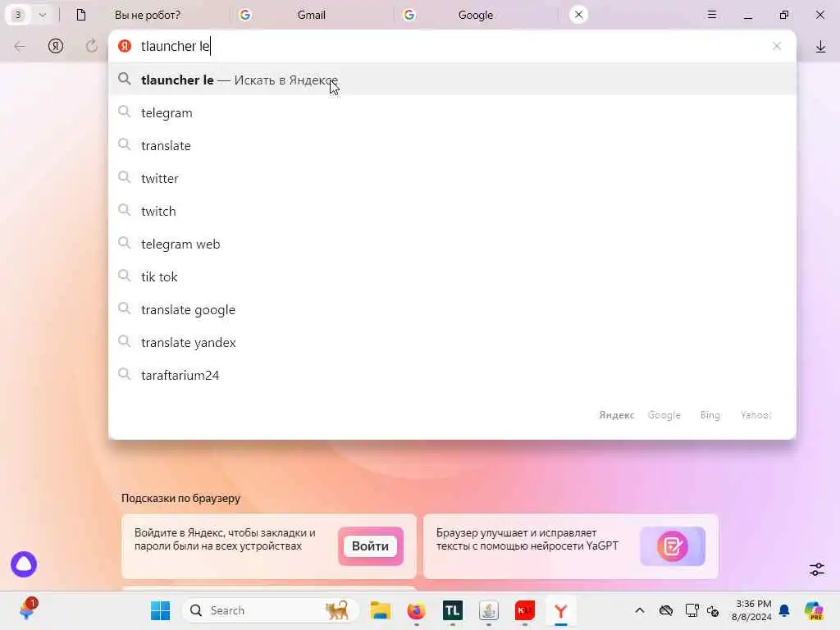The height and width of the screenshot is (630, 840).
Task: Choose the 'twitch' suggestion
Action: tap(452, 211)
